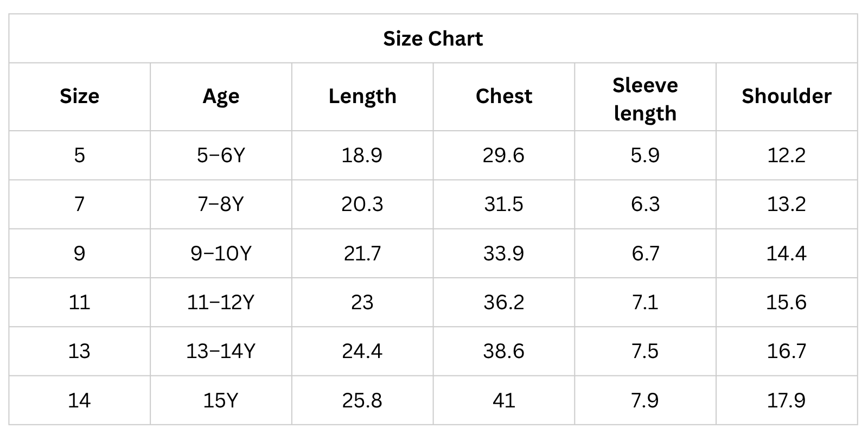Screen dimensions: 868x434
Task: Click the Shoulder column header
Action: click(786, 96)
